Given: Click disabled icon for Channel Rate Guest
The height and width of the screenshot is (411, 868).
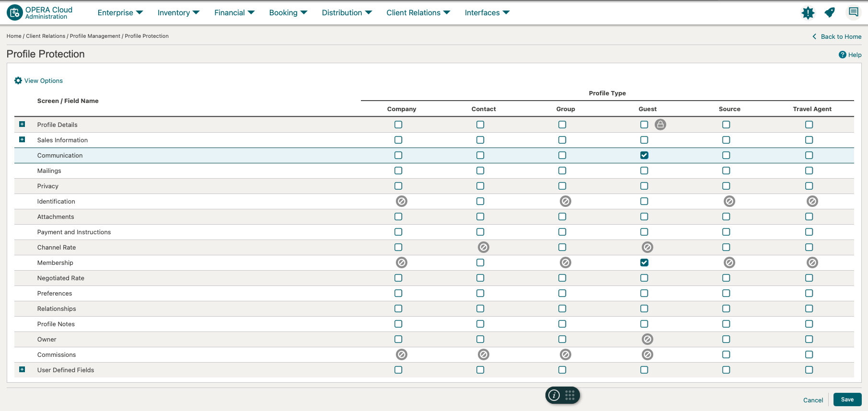Looking at the screenshot, I should [648, 247].
